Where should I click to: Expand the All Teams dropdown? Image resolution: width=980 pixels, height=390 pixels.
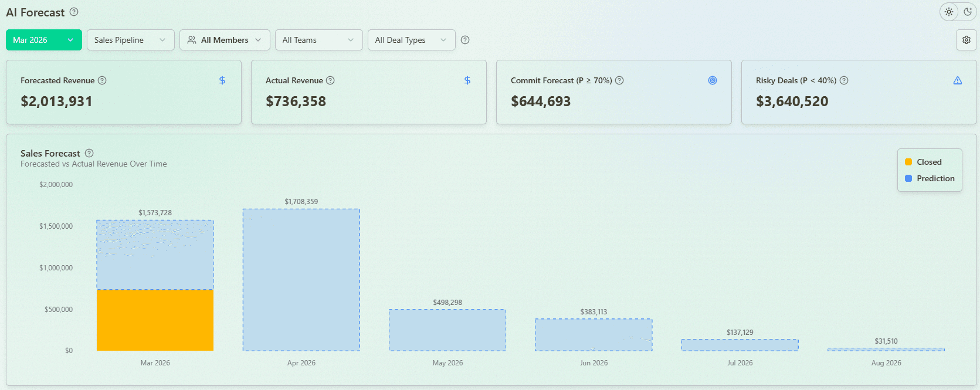coord(319,40)
